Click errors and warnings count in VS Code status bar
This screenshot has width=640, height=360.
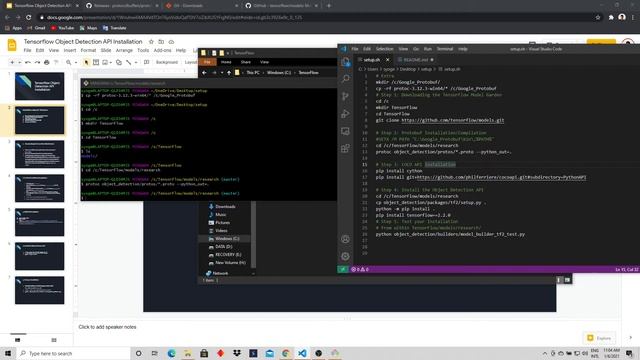coord(360,269)
